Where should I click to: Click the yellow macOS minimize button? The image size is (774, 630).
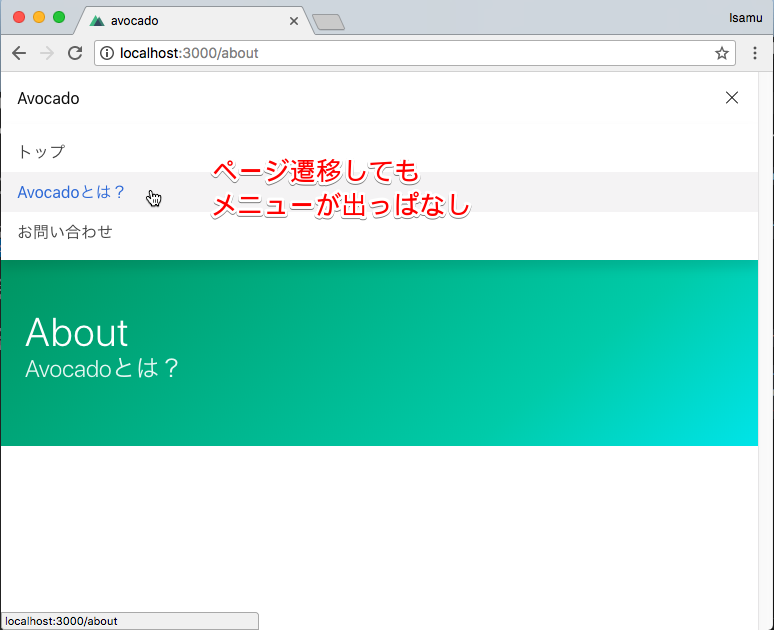coord(39,17)
